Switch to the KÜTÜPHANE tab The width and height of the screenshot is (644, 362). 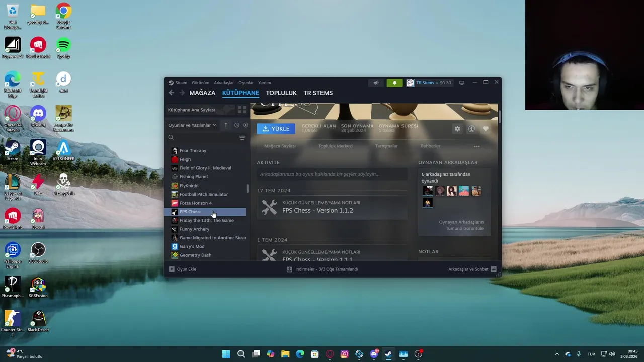click(x=240, y=93)
